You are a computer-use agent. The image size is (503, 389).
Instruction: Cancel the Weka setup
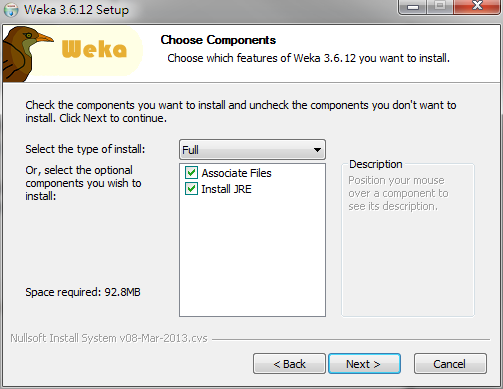(x=450, y=364)
